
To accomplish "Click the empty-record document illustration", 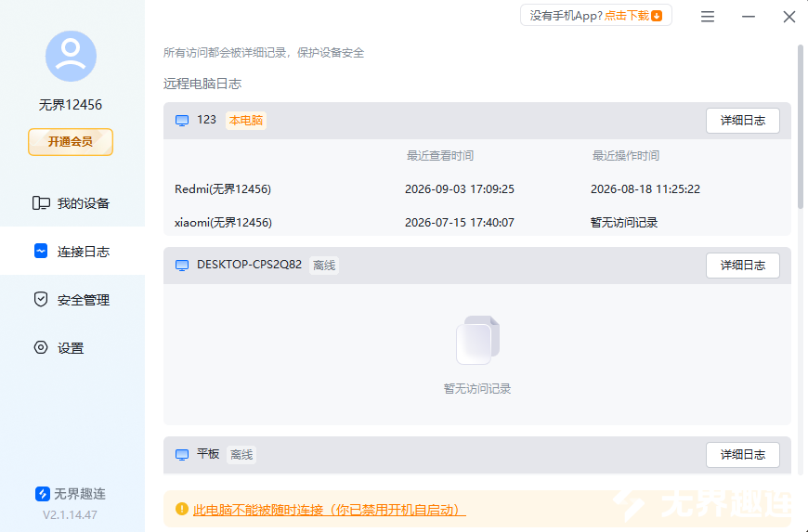I will [477, 340].
